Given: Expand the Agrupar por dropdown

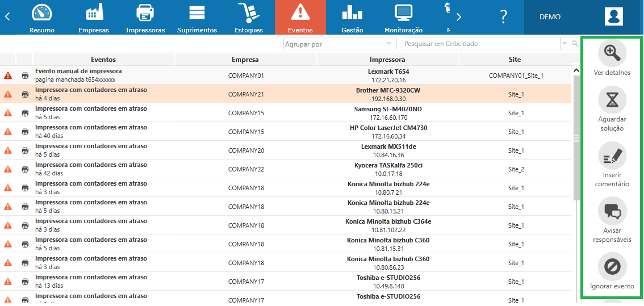Looking at the screenshot, I should tap(388, 44).
